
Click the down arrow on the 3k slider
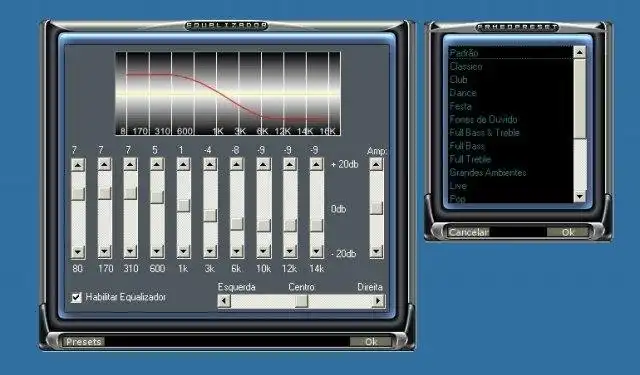point(210,251)
